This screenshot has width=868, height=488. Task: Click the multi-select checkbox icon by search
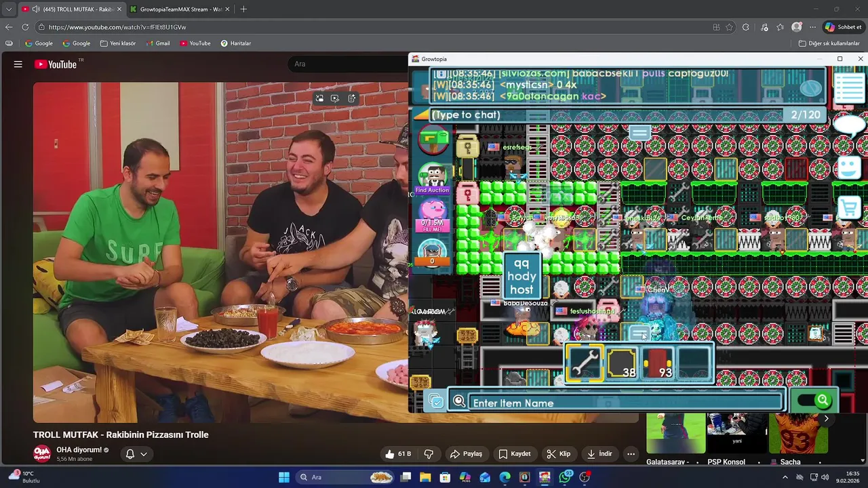(435, 402)
